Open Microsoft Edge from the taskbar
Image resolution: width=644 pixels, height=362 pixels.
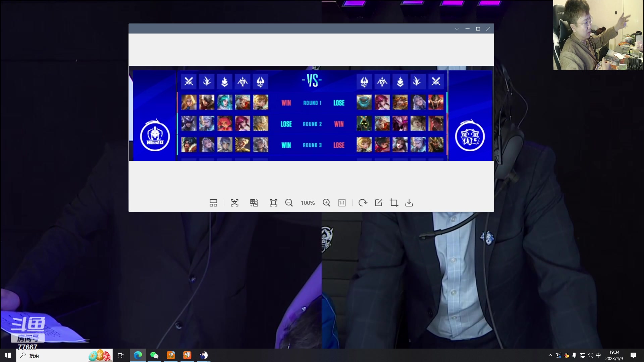138,355
